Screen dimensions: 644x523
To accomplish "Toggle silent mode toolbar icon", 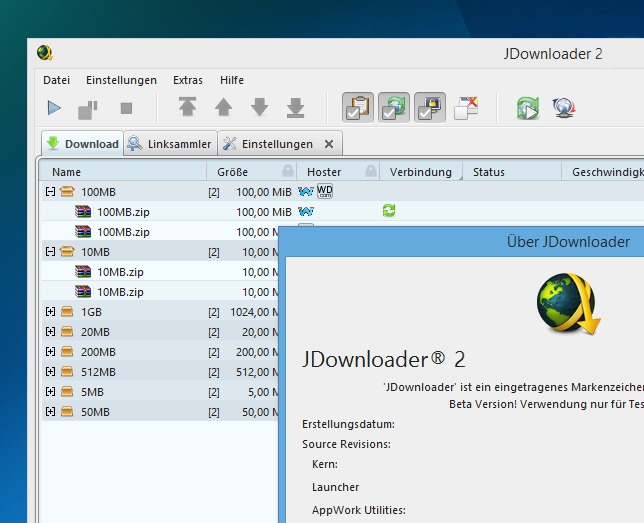I will 466,108.
